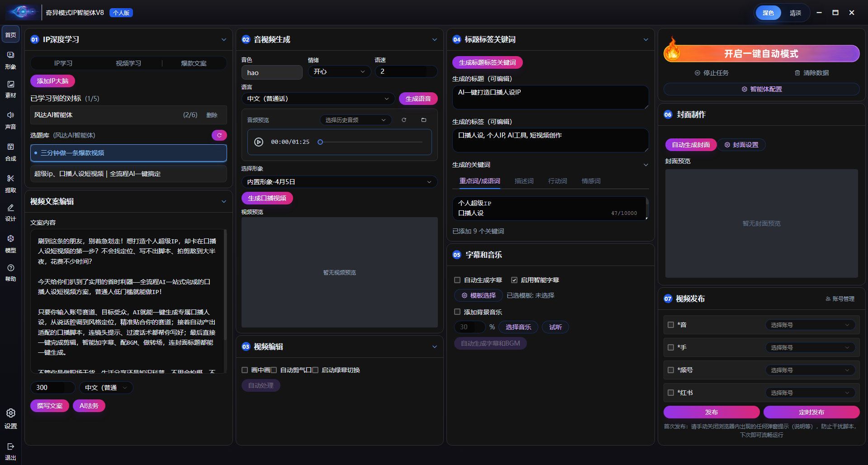The image size is (868, 465).
Task: Toggle the 添加背景音乐 checkbox
Action: [457, 312]
